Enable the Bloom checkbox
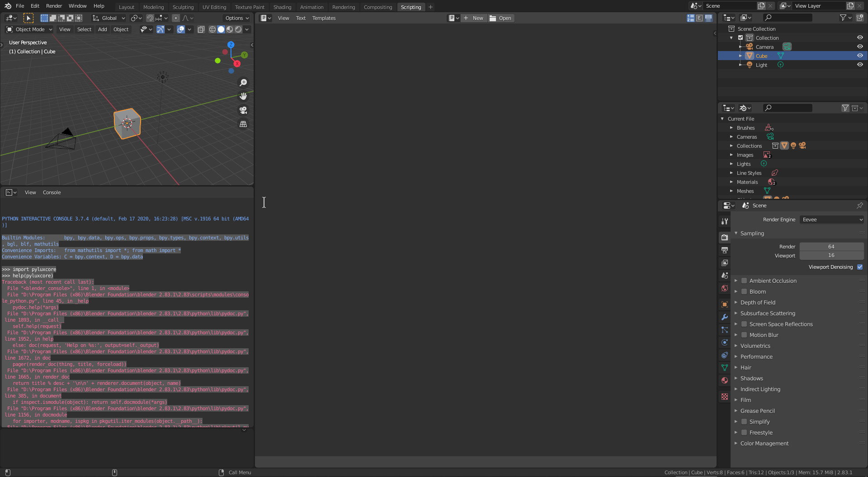 pos(744,292)
